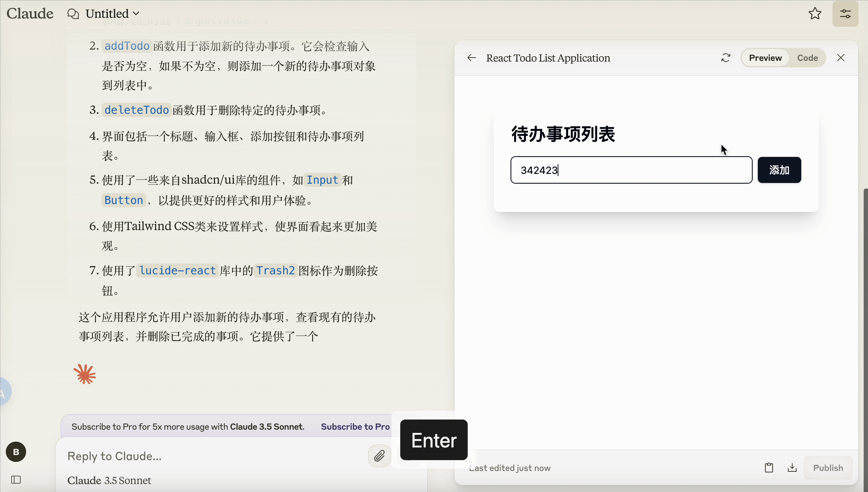Open user profile menu B avatar
This screenshot has height=492, width=868.
tap(16, 452)
